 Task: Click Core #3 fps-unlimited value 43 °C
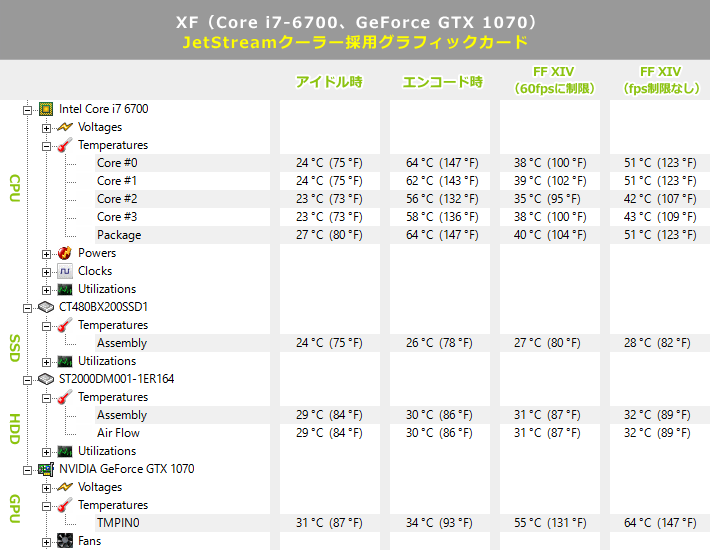[660, 217]
